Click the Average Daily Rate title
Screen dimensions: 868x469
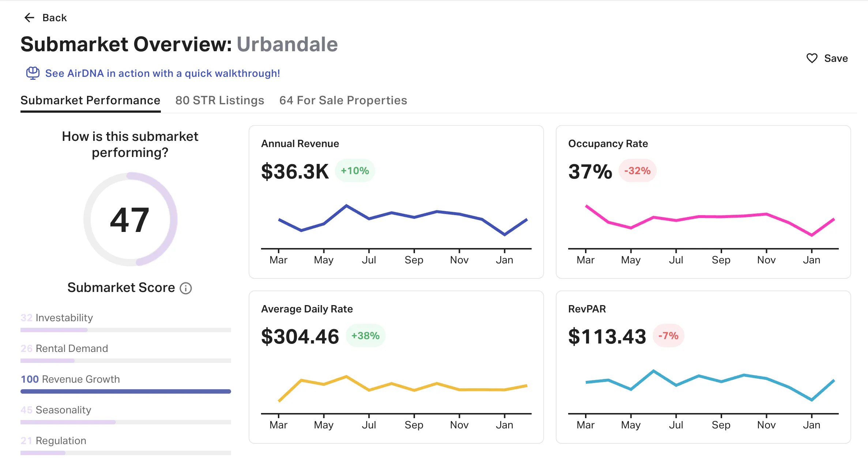307,309
